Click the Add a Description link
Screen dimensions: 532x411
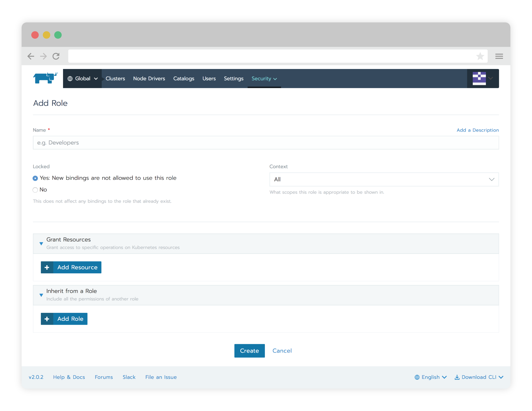click(478, 130)
